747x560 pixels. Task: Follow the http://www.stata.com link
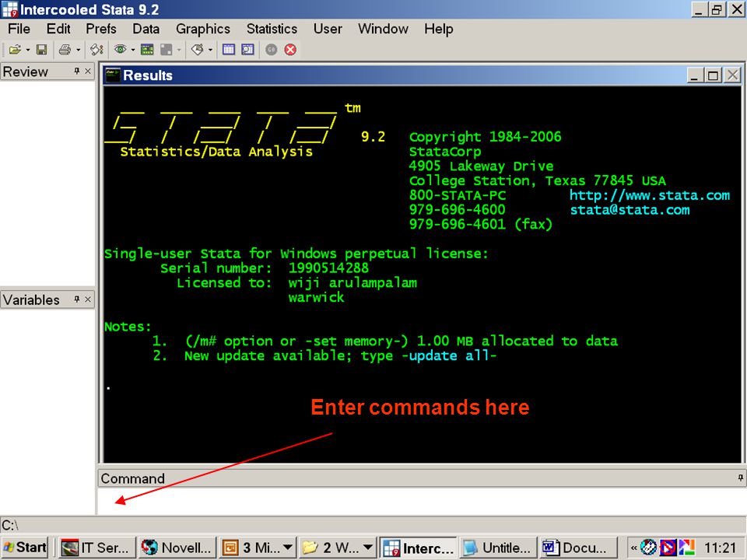pos(649,195)
